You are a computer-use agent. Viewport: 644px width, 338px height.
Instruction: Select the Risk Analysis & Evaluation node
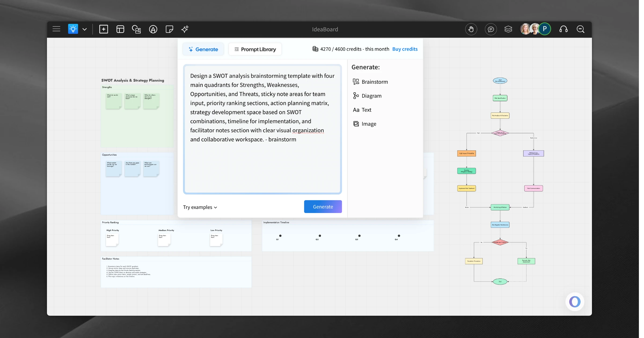coord(500,116)
